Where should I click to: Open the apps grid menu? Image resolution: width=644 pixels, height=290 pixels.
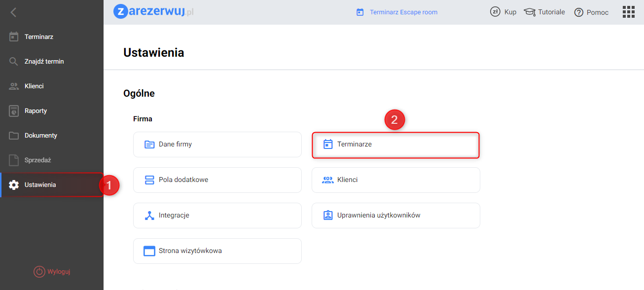tap(628, 12)
